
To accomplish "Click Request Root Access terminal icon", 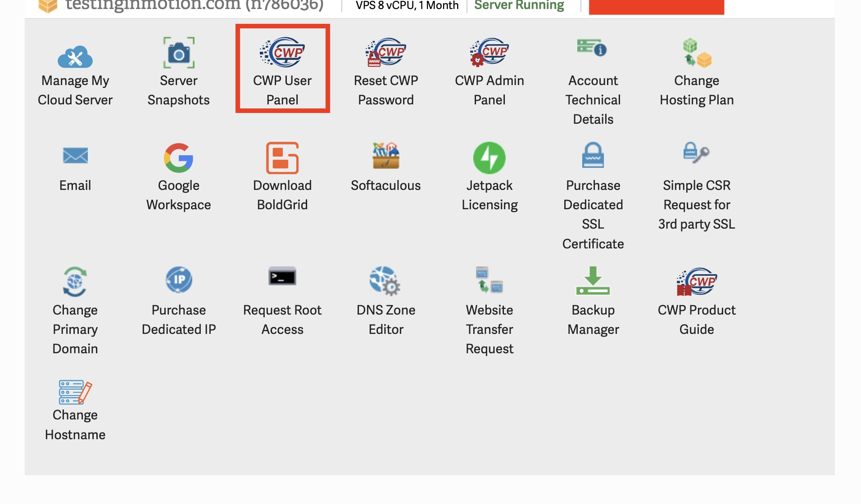I will [282, 276].
